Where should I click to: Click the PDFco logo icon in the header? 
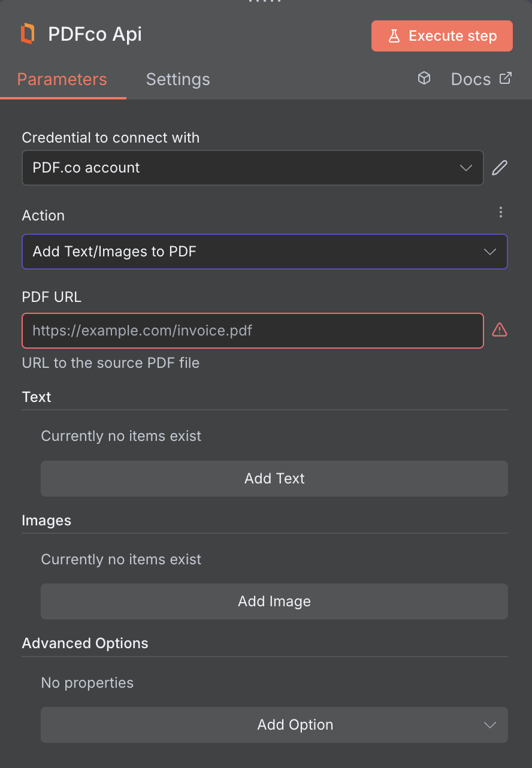[x=26, y=34]
